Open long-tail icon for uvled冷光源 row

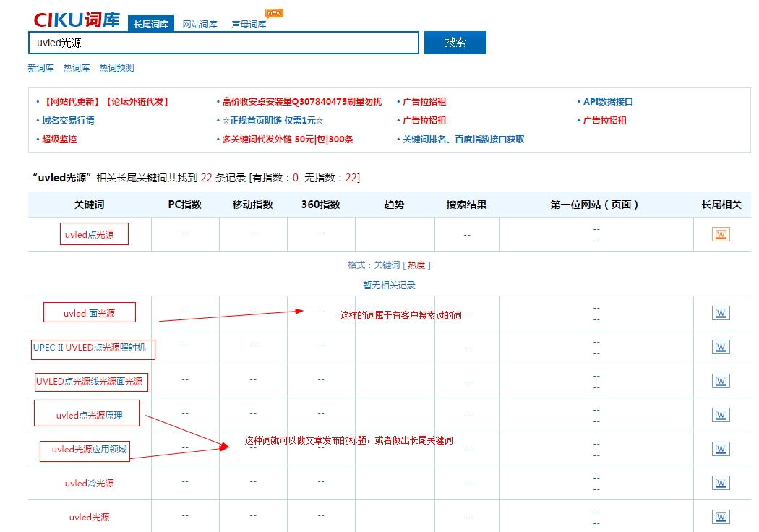721,483
